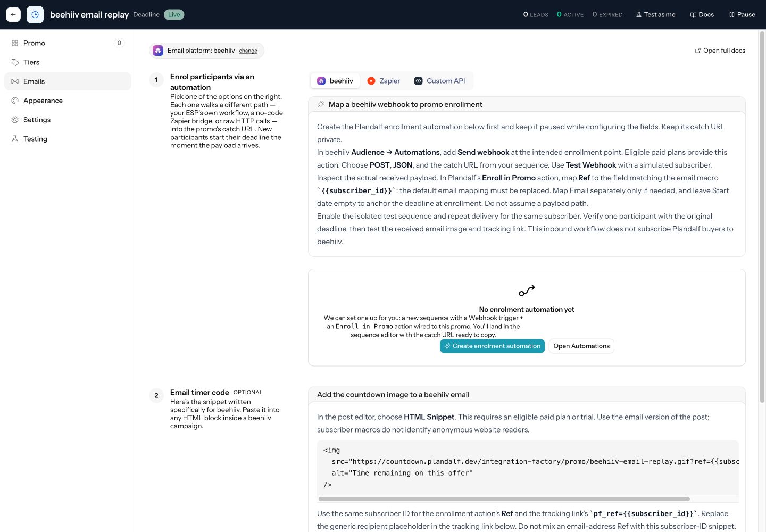Image resolution: width=766 pixels, height=532 pixels.
Task: Select the beehiiv tab
Action: coord(335,81)
